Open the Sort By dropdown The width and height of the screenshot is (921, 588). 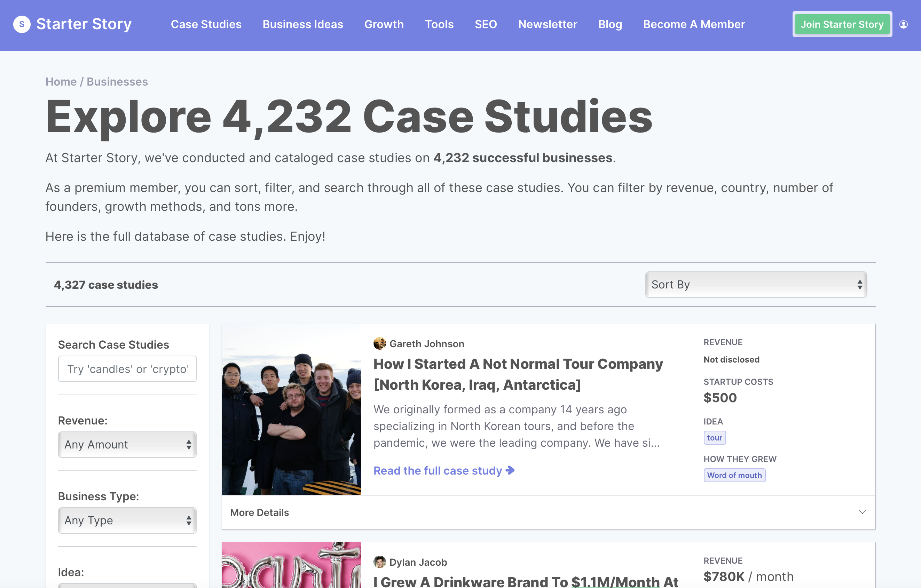(756, 285)
